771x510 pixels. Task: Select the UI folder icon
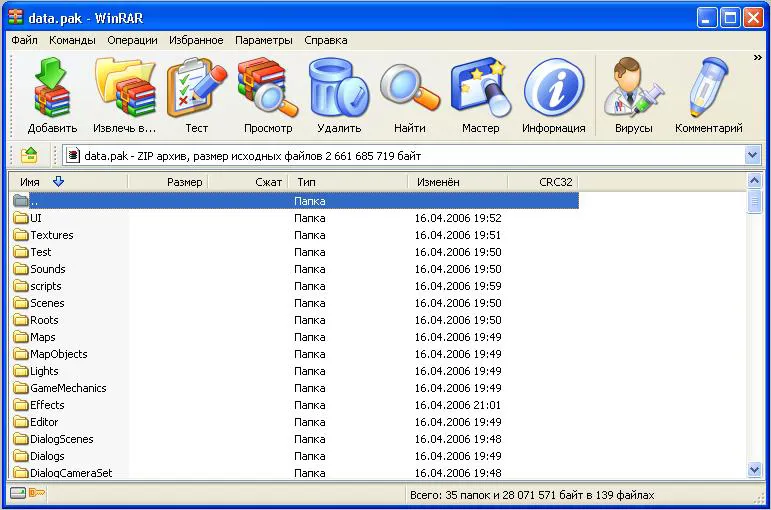21,218
